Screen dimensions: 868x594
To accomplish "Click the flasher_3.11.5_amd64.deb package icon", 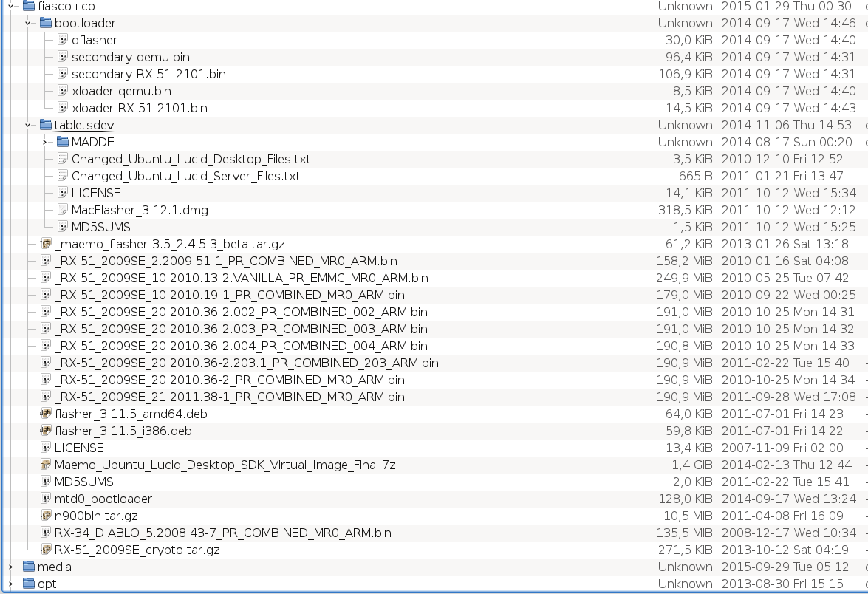I will pyautogui.click(x=46, y=414).
